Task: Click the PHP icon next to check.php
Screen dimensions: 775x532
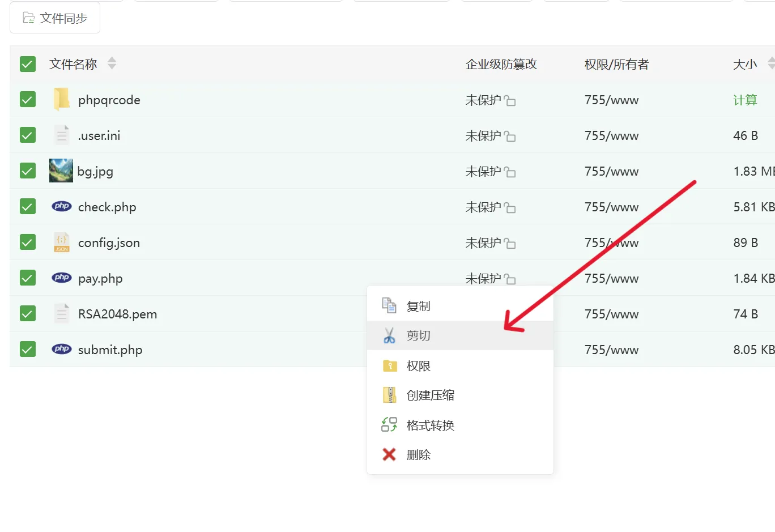Action: tap(61, 207)
